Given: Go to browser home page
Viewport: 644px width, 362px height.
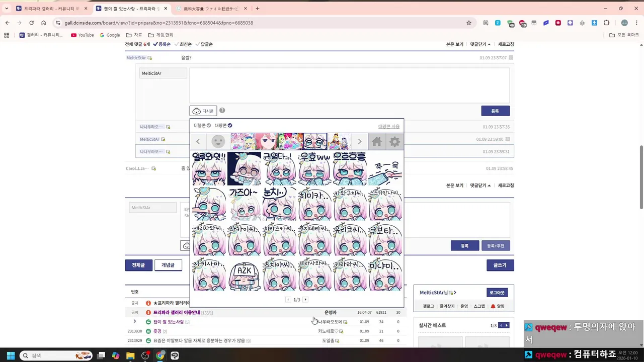Looking at the screenshot, I should [x=43, y=23].
